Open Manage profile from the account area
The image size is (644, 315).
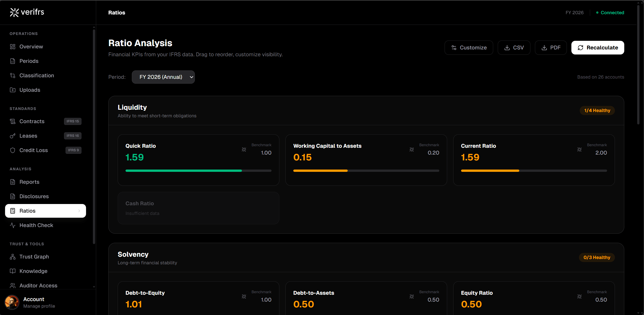pyautogui.click(x=39, y=306)
